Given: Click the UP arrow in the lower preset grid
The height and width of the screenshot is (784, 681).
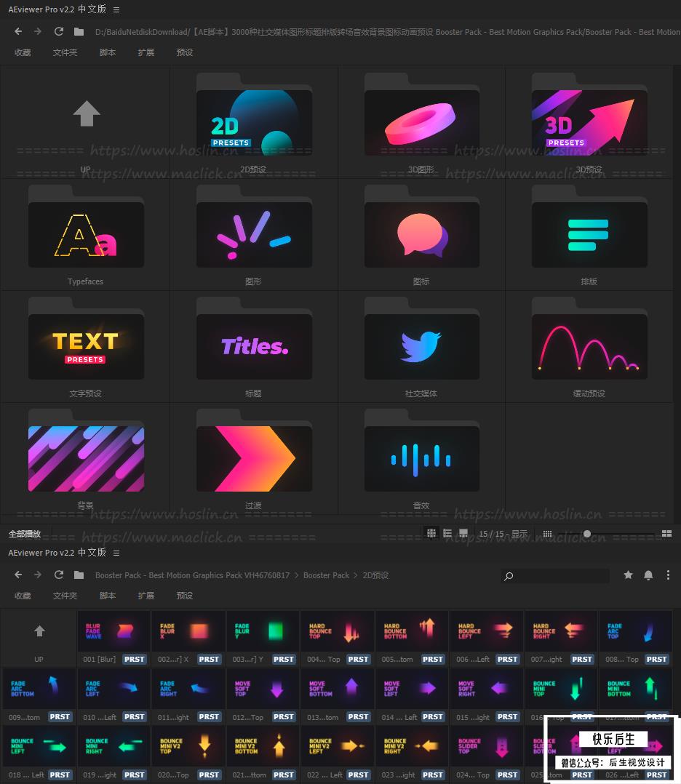Looking at the screenshot, I should click(39, 631).
